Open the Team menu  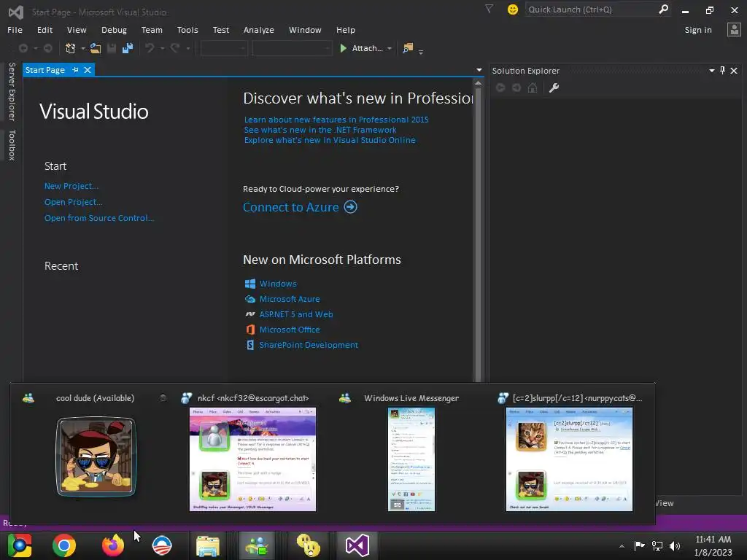(x=152, y=30)
